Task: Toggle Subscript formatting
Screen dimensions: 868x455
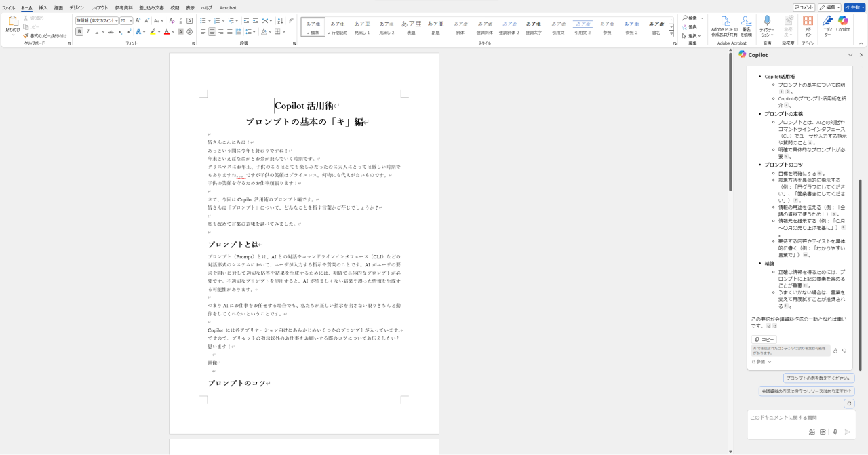Action: click(x=120, y=32)
